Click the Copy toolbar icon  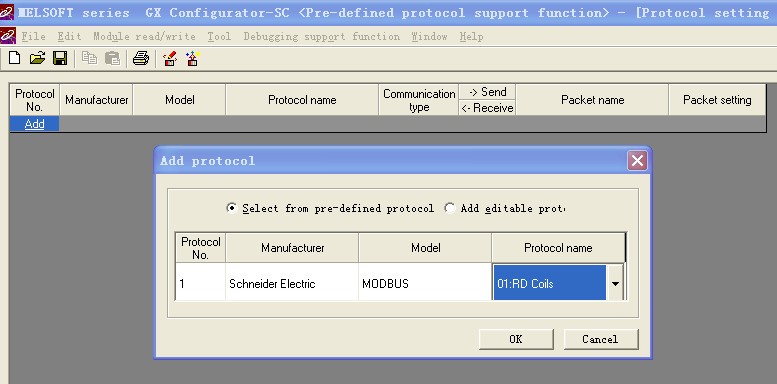pyautogui.click(x=90, y=58)
